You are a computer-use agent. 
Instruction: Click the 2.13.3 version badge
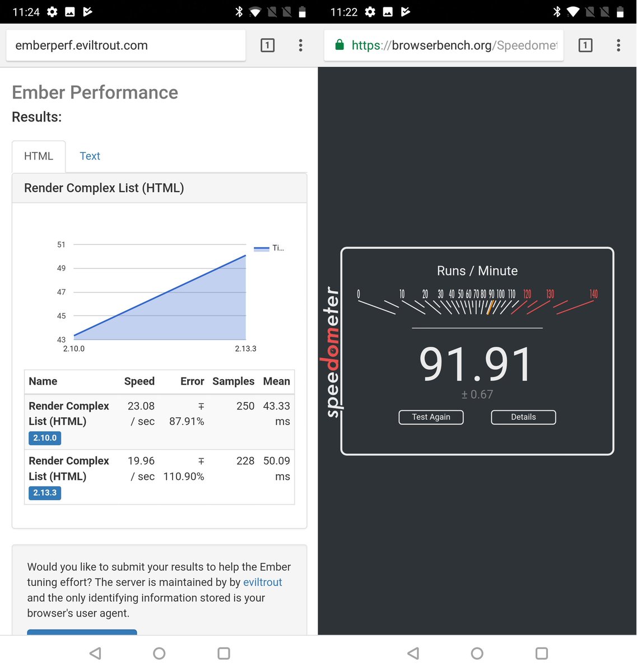pyautogui.click(x=45, y=493)
